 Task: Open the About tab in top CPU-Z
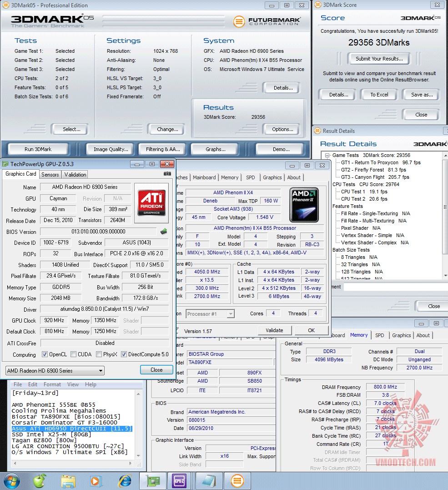point(294,177)
